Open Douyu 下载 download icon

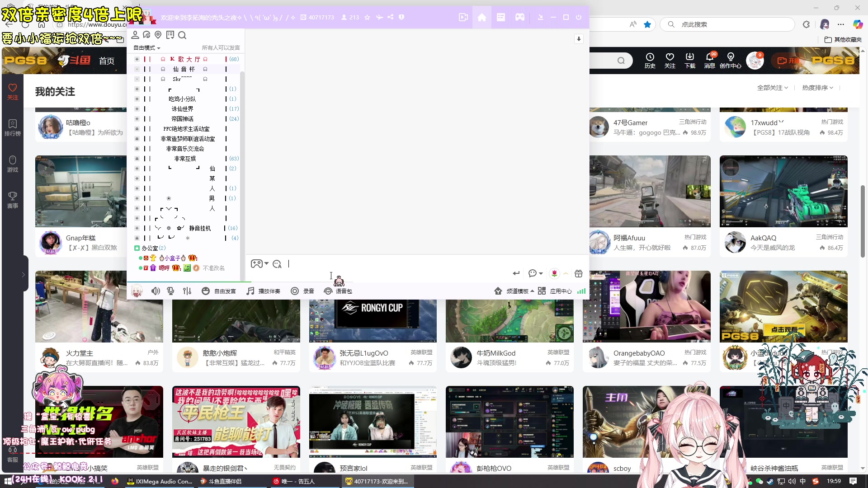point(690,60)
